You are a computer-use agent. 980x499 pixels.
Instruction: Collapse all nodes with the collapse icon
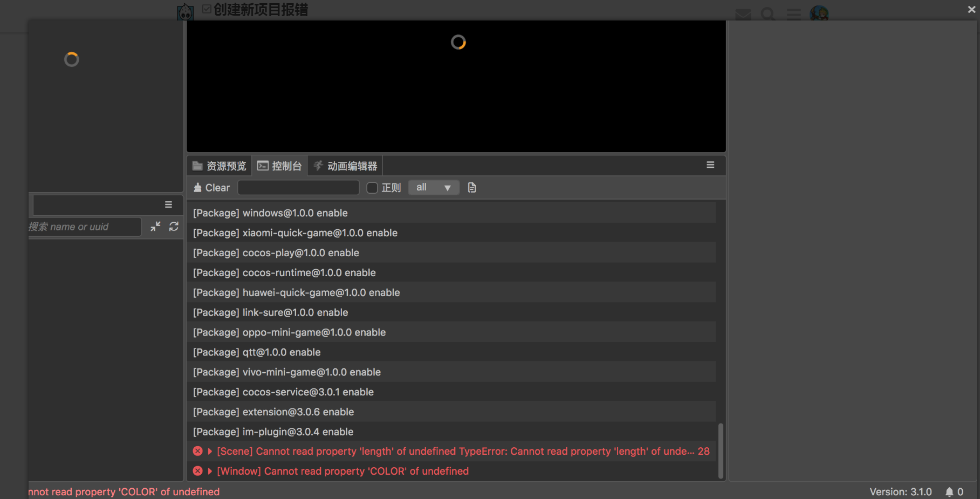(155, 227)
